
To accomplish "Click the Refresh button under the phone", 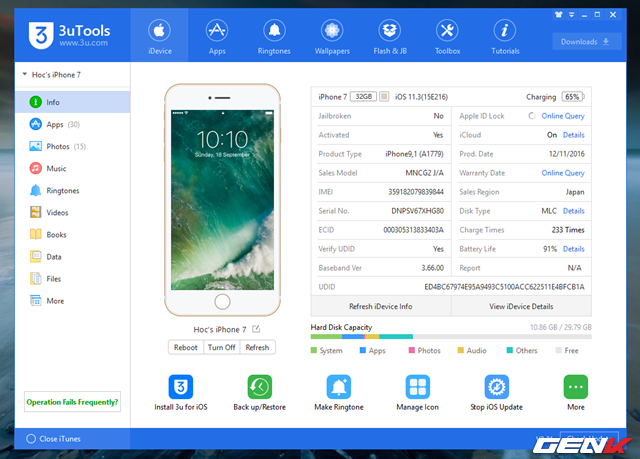I will pos(257,347).
